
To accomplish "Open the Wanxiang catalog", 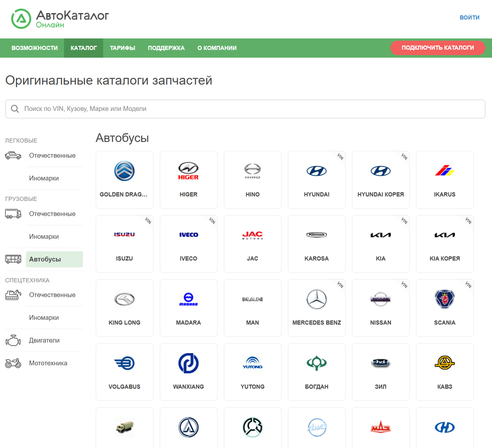I will point(189,372).
